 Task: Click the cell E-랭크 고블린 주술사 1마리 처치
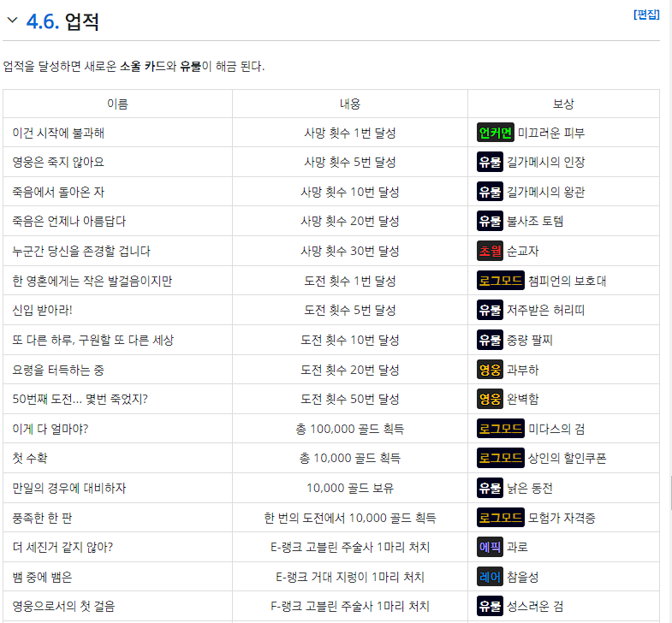click(x=350, y=547)
